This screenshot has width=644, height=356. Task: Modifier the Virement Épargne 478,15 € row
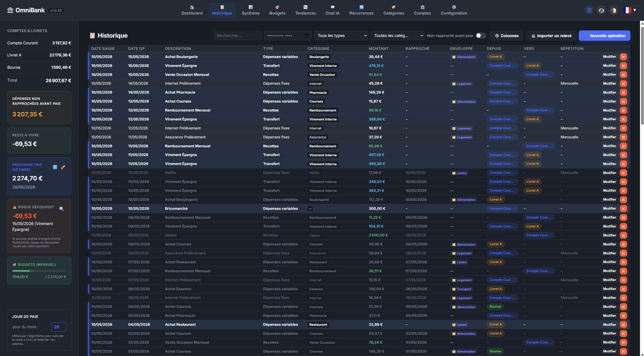(609, 65)
